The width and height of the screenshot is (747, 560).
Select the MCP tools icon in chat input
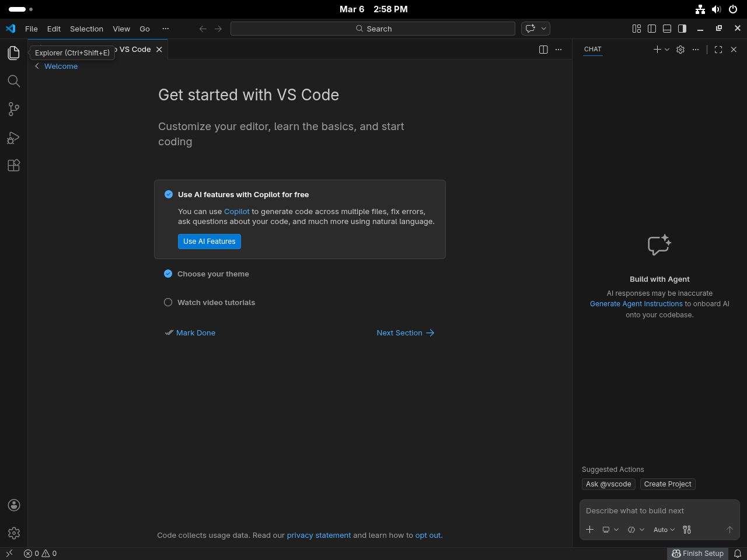coord(687,530)
